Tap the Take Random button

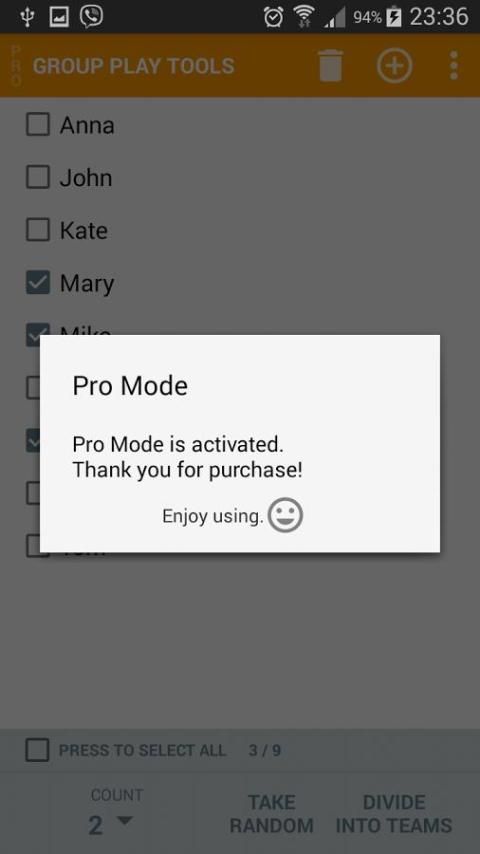pyautogui.click(x=271, y=814)
